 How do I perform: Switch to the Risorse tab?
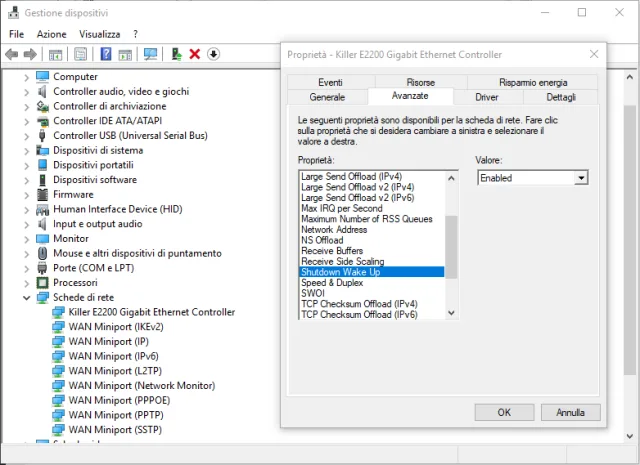pos(421,82)
